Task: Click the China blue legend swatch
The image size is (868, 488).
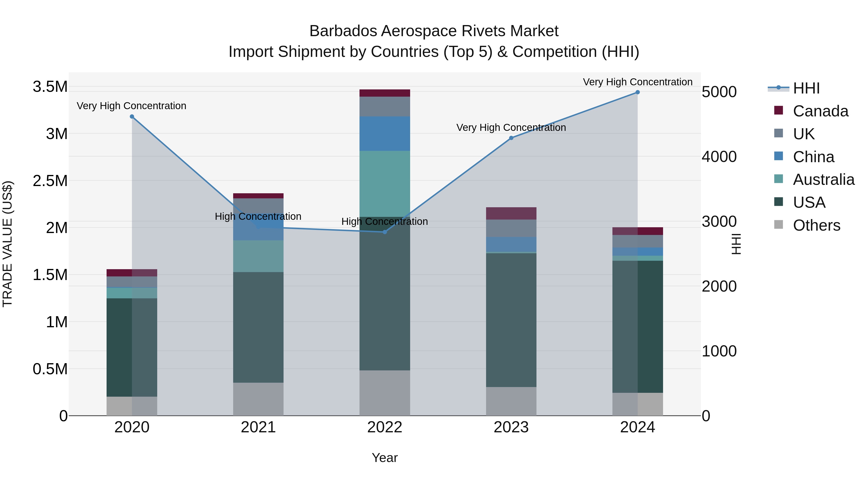Action: 779,156
